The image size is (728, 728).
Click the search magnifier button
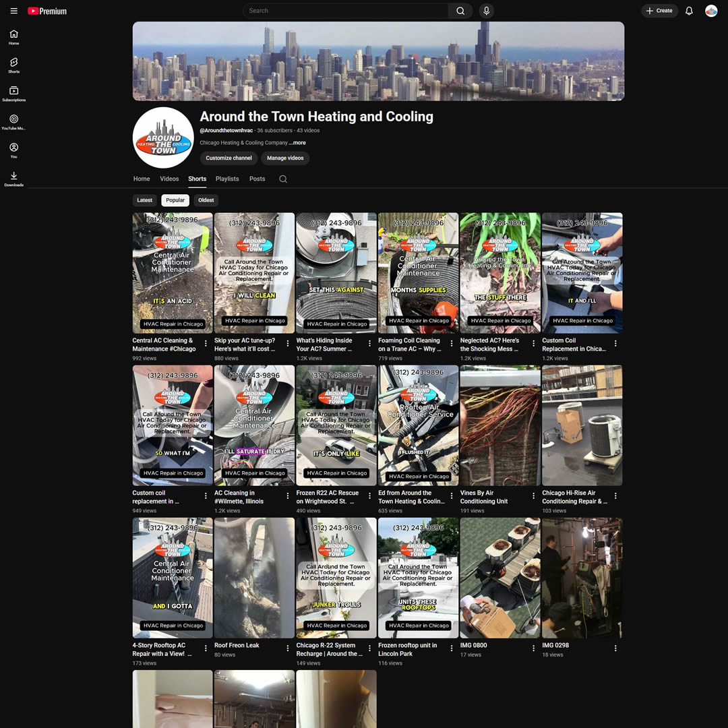point(460,11)
